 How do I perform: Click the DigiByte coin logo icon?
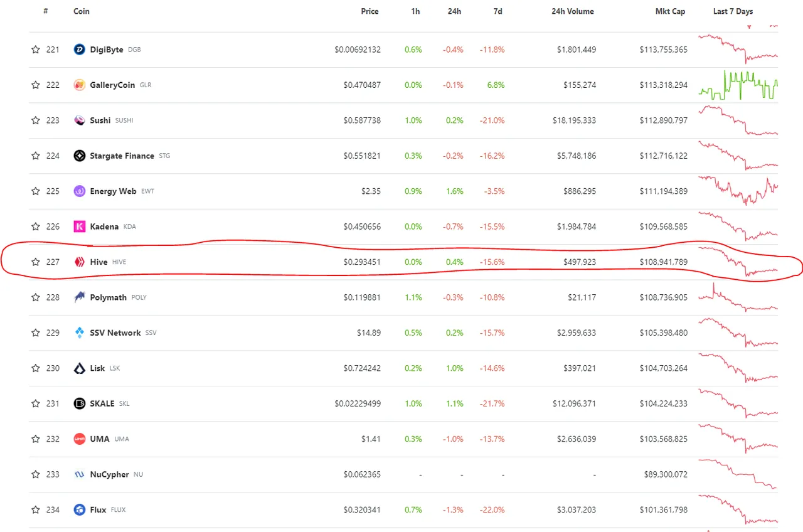[80, 50]
